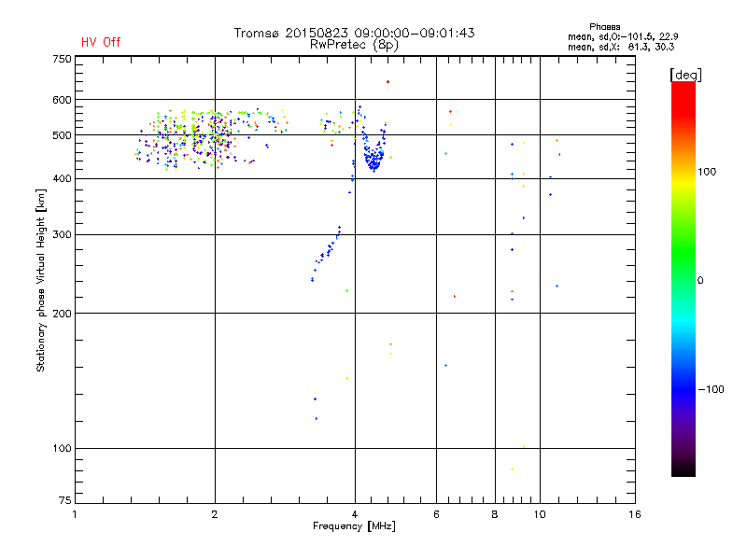Click the 'Phases' header text

click(x=604, y=27)
